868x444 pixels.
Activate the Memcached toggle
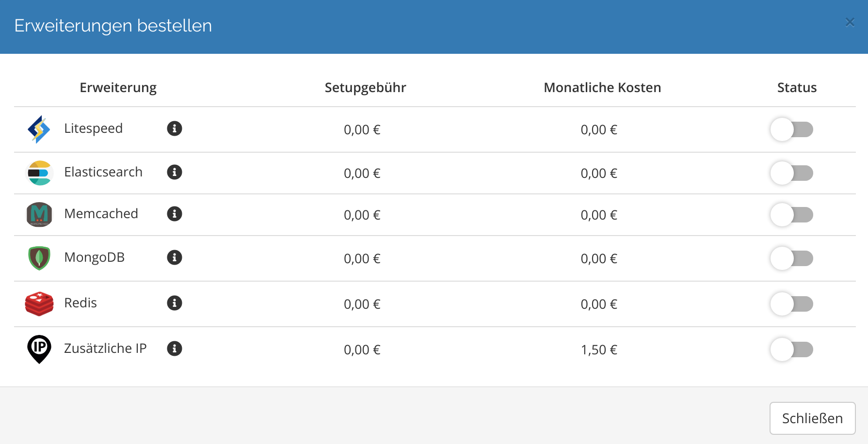tap(791, 215)
